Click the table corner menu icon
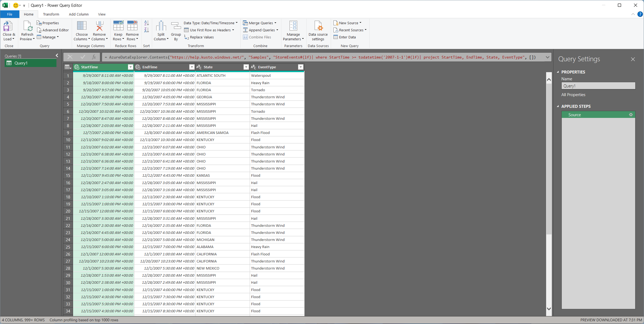Image resolution: width=644 pixels, height=324 pixels. (x=68, y=67)
